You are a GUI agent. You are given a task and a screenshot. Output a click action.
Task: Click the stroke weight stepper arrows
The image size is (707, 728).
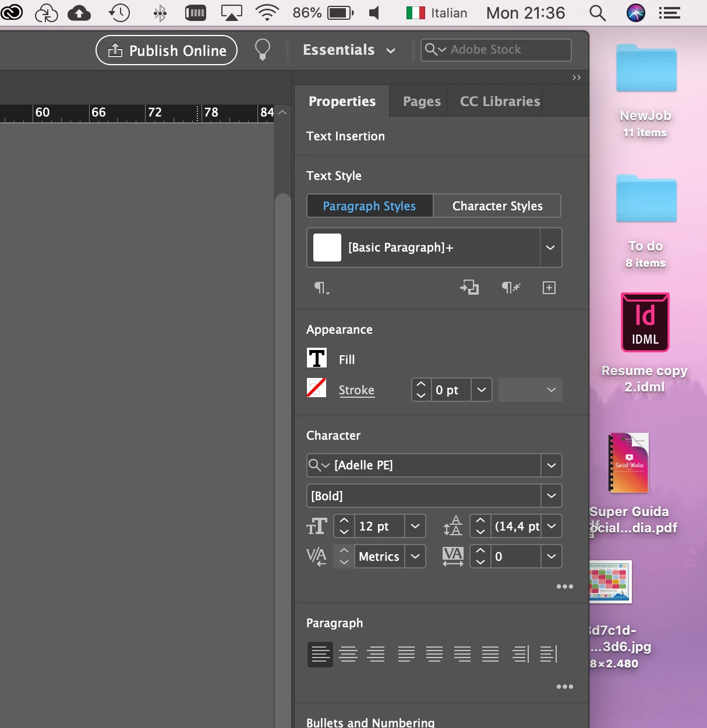[x=421, y=390]
